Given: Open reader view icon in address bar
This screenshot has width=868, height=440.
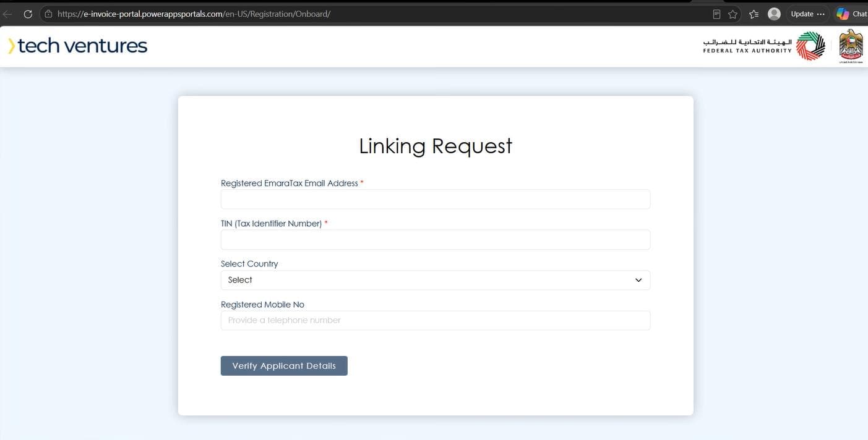Looking at the screenshot, I should point(716,14).
